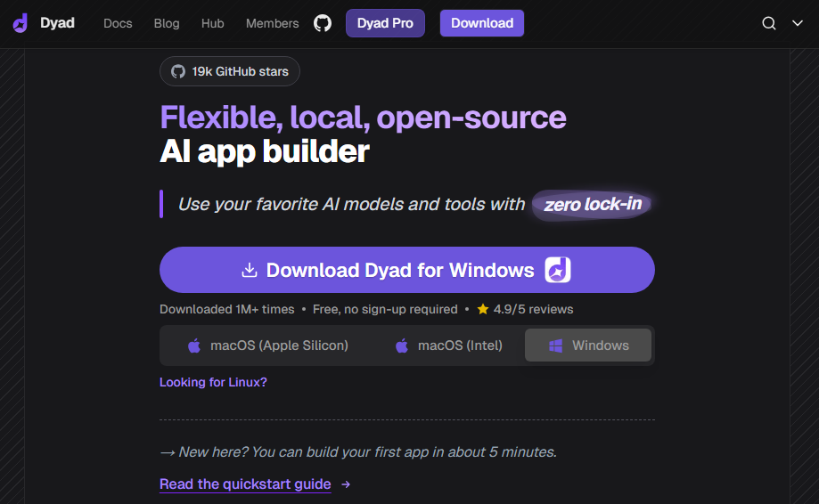Click the Download button in navbar

(x=482, y=23)
